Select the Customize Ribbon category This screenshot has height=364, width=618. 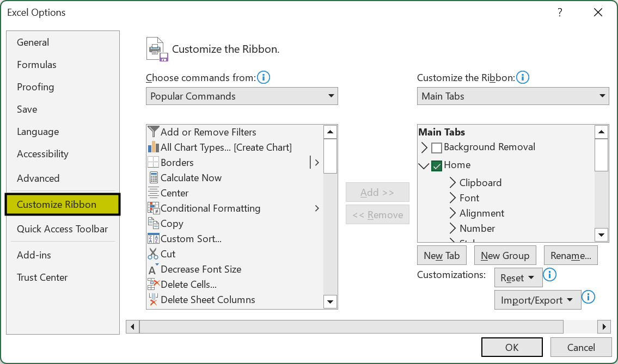point(63,205)
